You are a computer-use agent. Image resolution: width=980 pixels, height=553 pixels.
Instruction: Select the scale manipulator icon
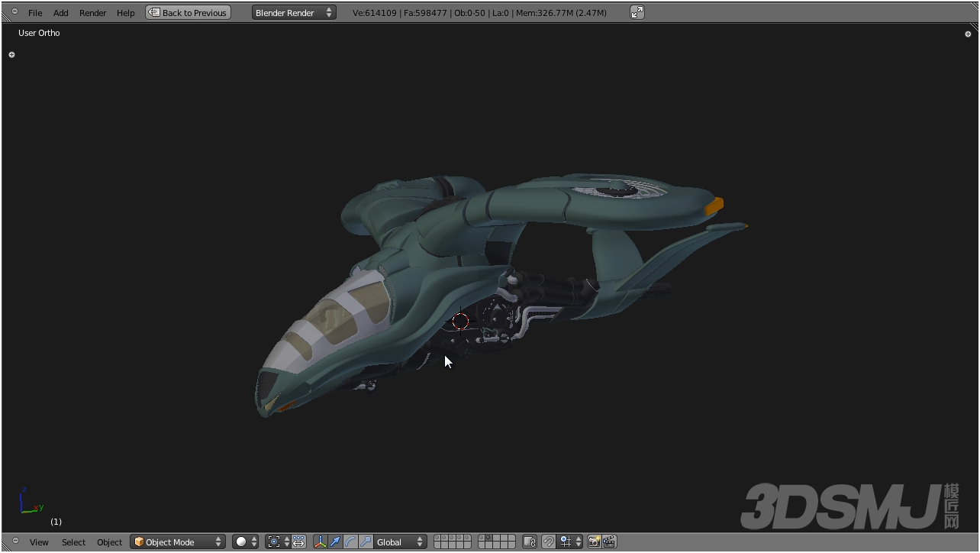coord(365,542)
